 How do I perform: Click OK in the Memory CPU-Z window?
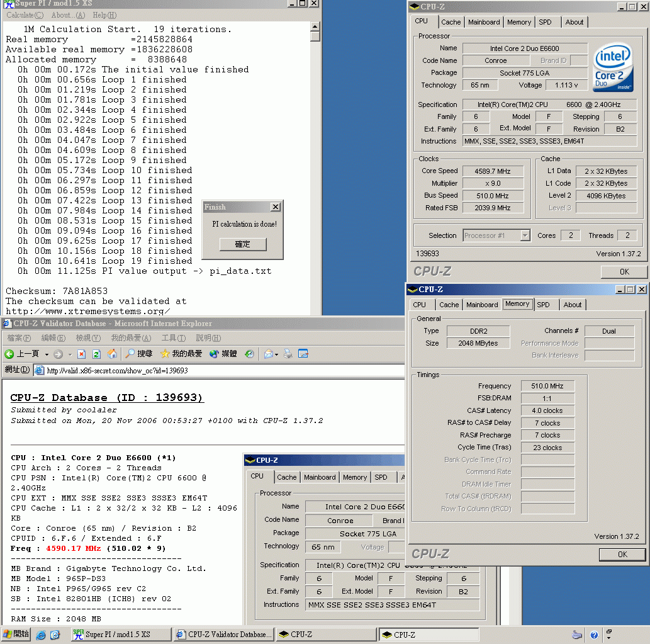[x=622, y=555]
